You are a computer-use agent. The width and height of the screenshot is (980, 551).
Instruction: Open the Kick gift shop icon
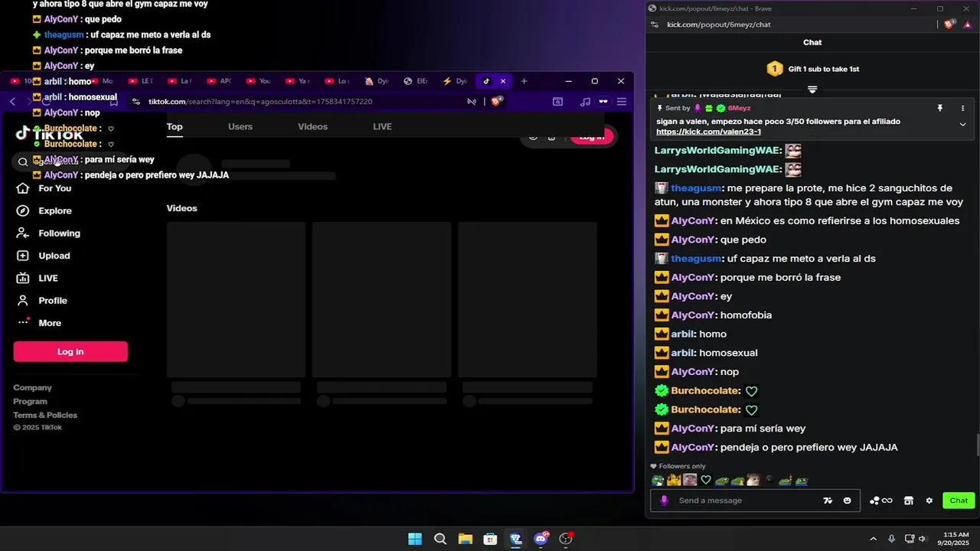(x=909, y=500)
